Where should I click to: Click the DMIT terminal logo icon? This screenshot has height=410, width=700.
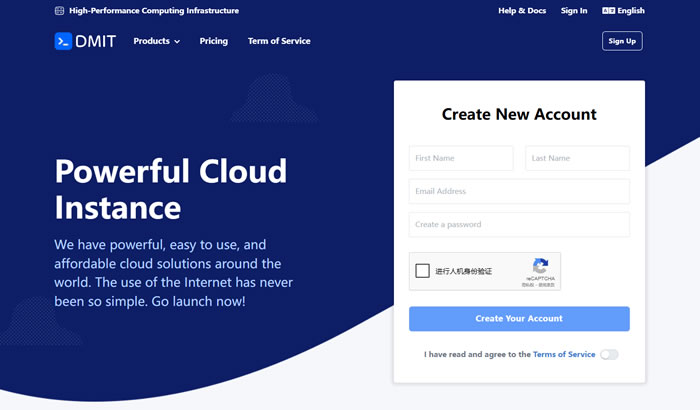[x=63, y=41]
